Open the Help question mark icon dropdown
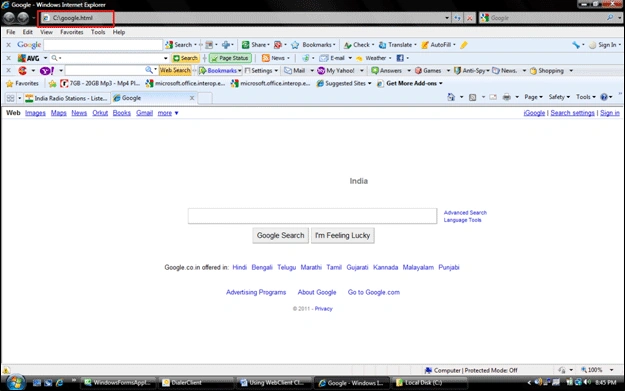The width and height of the screenshot is (625, 391). (606, 97)
